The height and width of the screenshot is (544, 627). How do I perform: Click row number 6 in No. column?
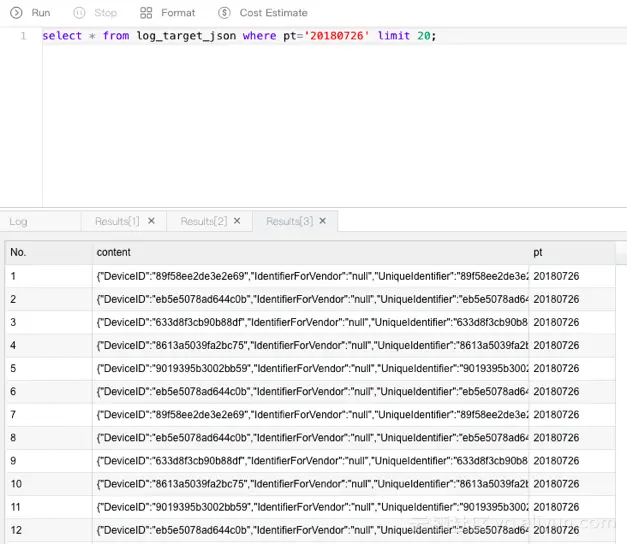point(13,392)
